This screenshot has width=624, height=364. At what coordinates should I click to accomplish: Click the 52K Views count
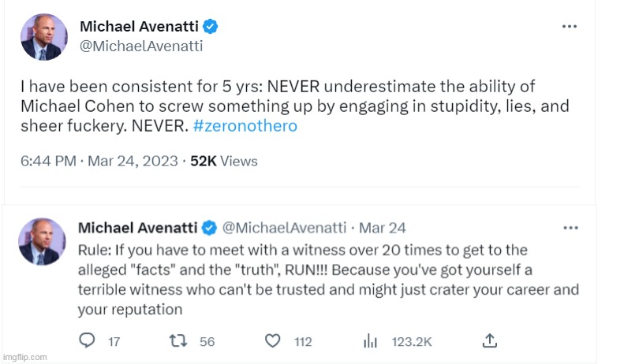point(224,161)
